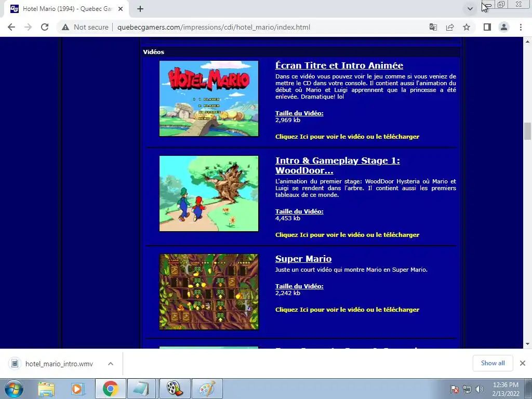Expand options arrow for hotel_mario_intro.wmv

coord(111,364)
